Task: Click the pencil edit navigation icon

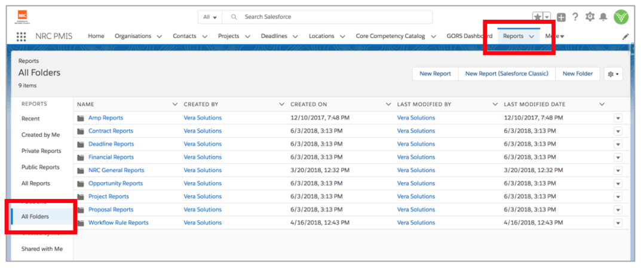Action: [625, 36]
